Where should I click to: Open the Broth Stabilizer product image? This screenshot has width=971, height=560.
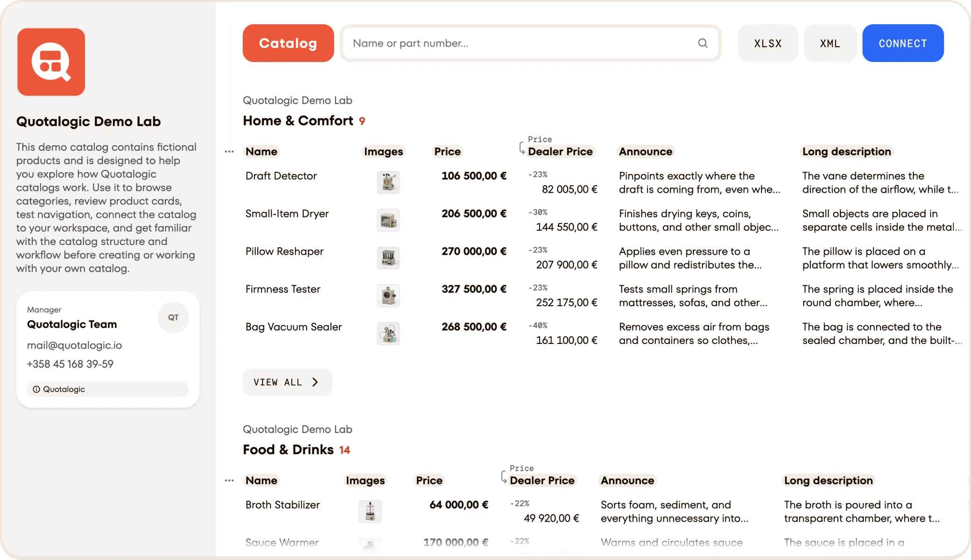point(370,511)
